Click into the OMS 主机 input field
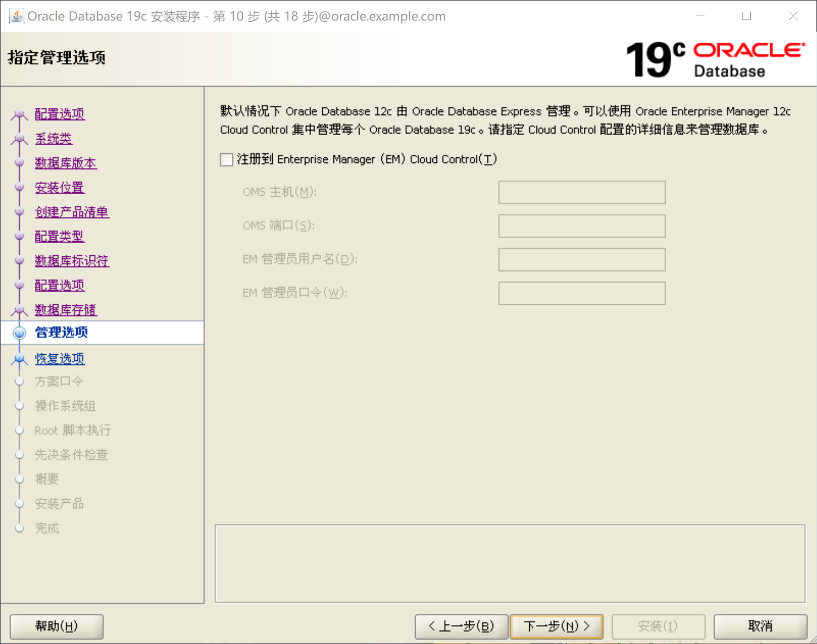This screenshot has width=817, height=644. click(x=582, y=192)
